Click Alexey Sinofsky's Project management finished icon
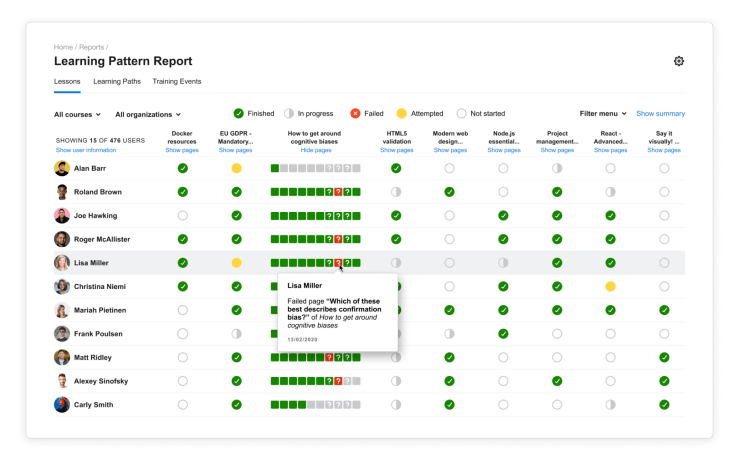Viewport: 739px width, 464px height. 557,381
